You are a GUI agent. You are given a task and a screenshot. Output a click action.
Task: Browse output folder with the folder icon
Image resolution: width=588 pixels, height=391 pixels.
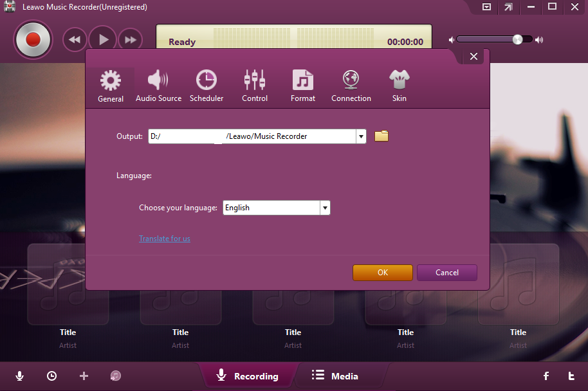(x=381, y=136)
